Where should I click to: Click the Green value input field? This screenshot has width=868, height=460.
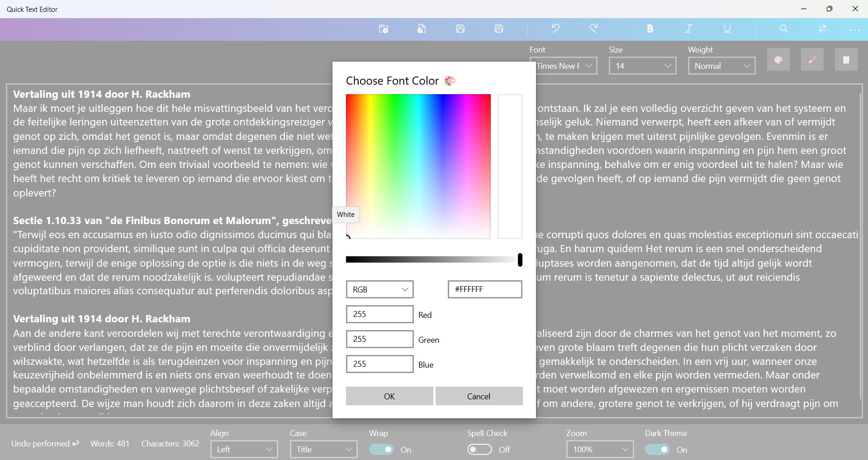379,339
